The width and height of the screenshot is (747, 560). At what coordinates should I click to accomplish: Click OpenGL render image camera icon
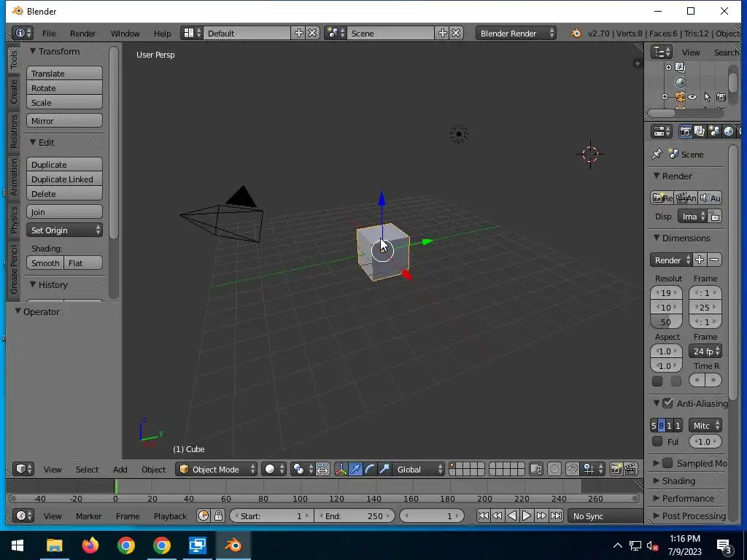tap(616, 469)
